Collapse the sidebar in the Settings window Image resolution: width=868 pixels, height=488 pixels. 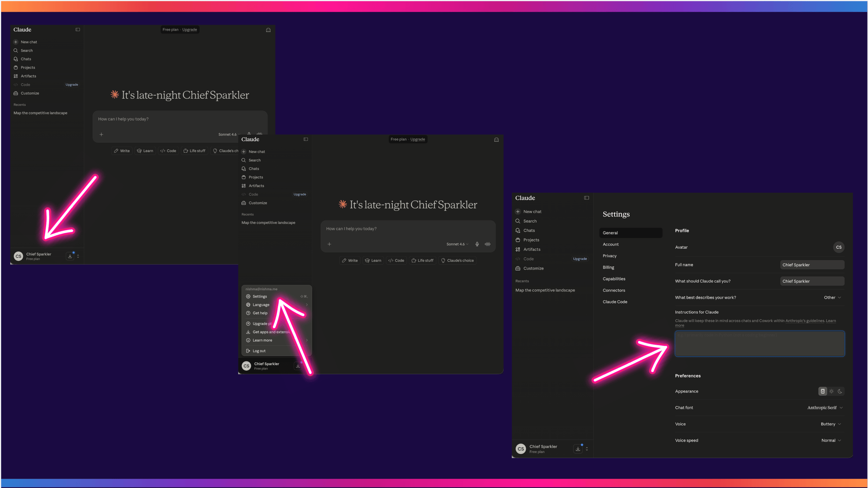pyautogui.click(x=586, y=198)
